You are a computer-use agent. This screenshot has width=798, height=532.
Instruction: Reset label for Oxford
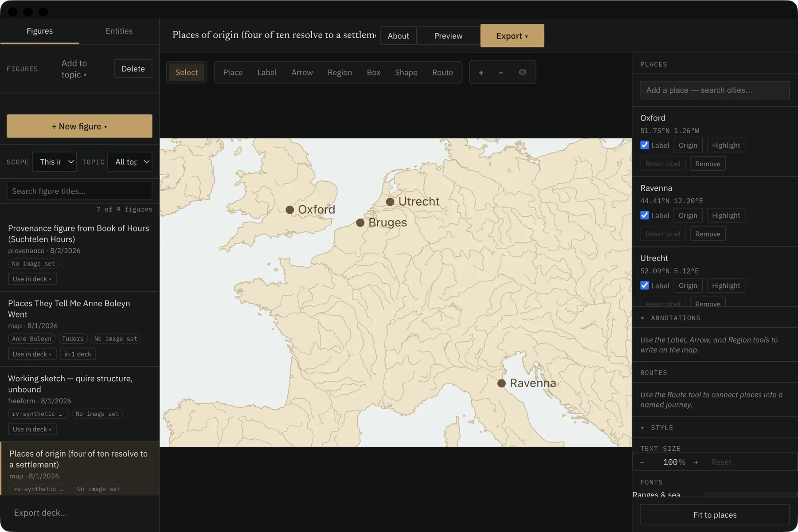point(663,164)
